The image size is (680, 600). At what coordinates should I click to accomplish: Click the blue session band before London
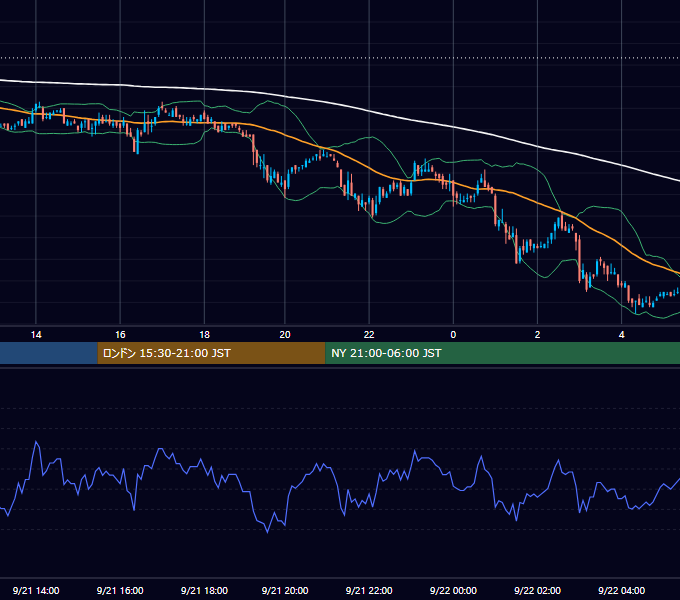point(49,353)
